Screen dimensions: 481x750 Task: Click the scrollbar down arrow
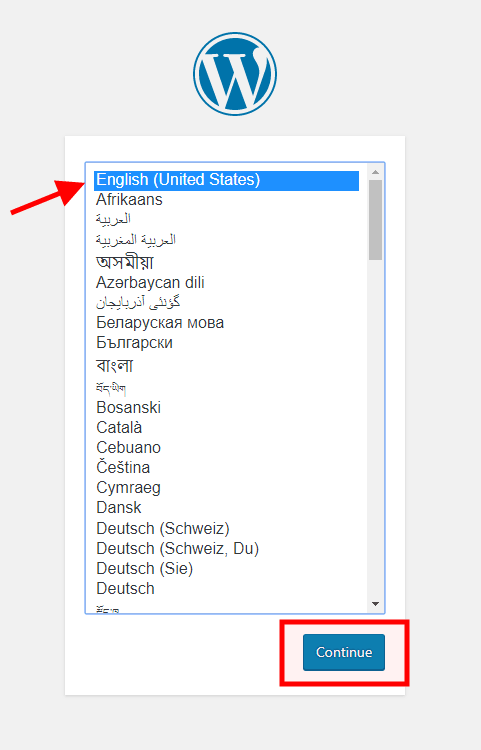point(375,604)
